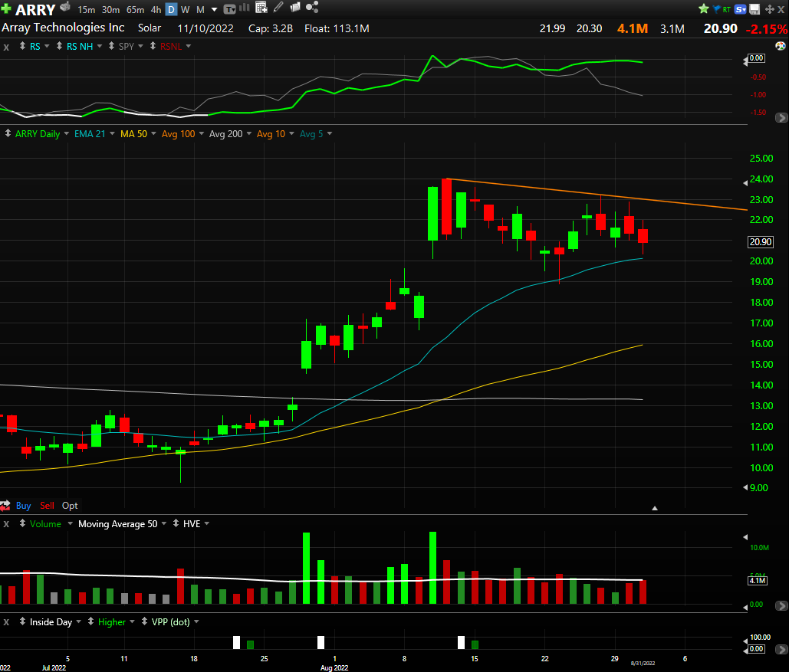
Task: Toggle RT real-time streaming
Action: (727, 9)
